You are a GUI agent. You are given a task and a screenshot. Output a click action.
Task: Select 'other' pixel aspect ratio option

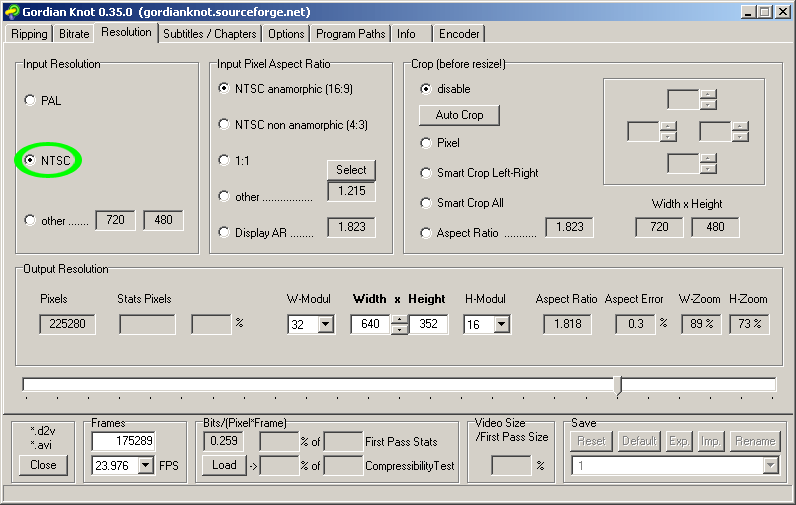pos(224,196)
